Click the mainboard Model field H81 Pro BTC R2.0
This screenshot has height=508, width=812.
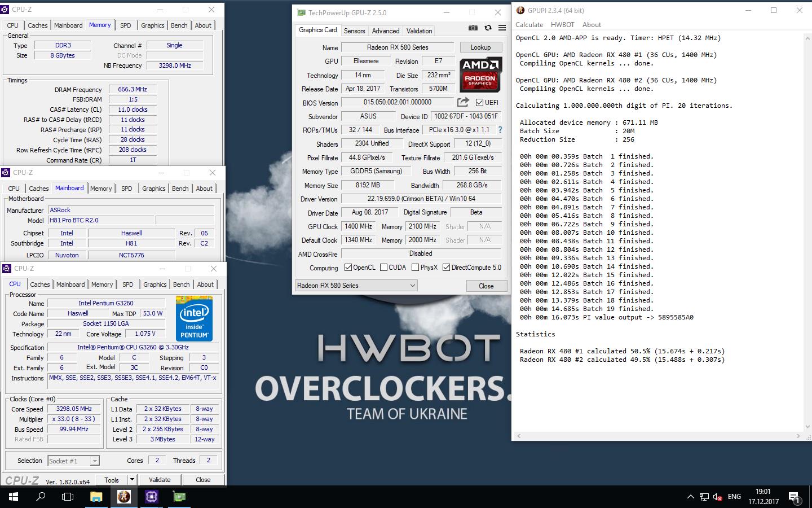coord(100,220)
